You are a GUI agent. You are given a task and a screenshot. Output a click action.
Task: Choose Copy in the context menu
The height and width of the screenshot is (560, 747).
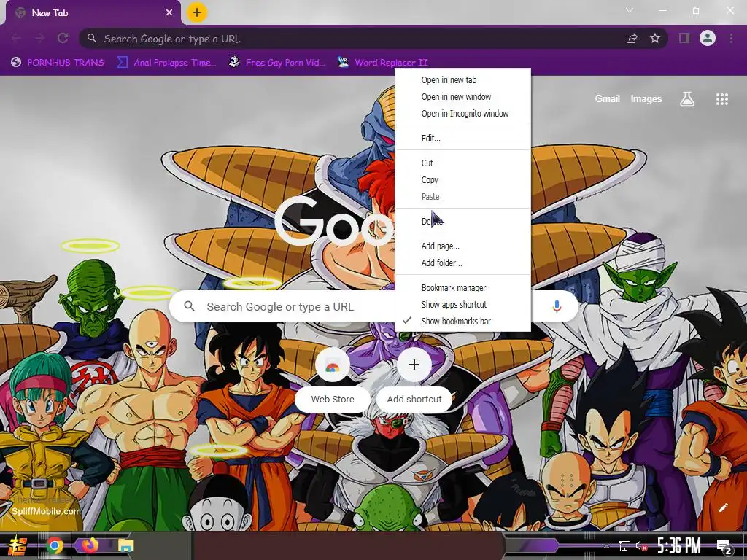pos(462,179)
